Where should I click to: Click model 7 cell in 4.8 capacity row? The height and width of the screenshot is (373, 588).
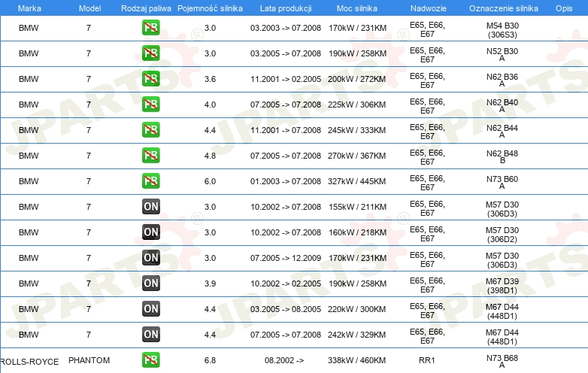89,156
